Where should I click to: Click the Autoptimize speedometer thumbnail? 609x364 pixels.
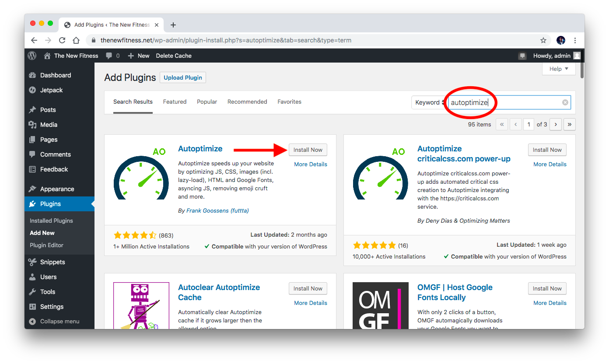pyautogui.click(x=141, y=171)
